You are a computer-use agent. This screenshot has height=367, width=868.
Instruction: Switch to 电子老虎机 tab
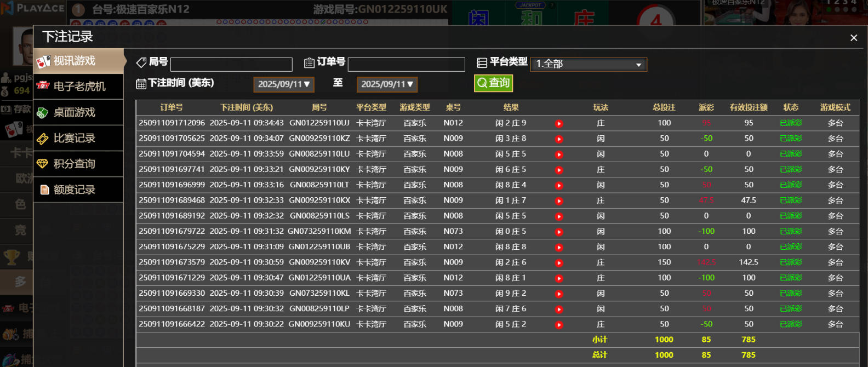coord(78,87)
